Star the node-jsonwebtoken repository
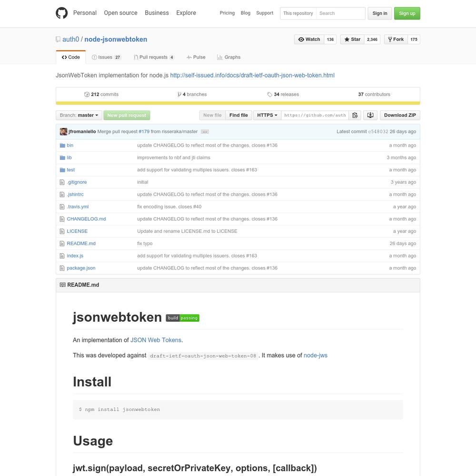The width and height of the screenshot is (476, 476). [352, 40]
